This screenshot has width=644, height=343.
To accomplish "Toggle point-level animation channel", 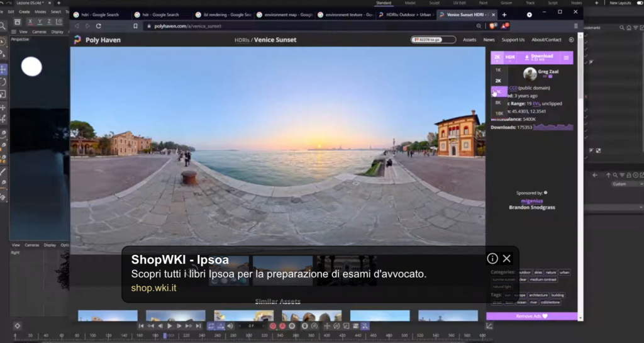I will (x=365, y=326).
